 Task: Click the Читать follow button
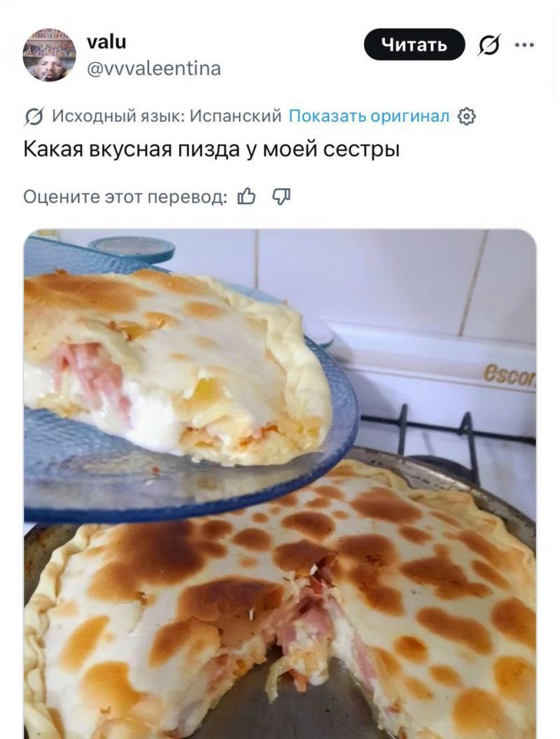tap(414, 44)
